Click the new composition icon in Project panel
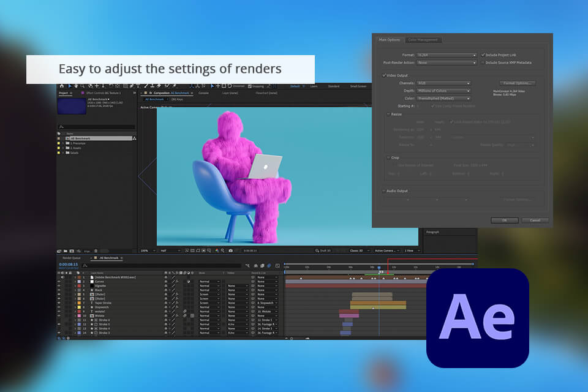588x392 pixels. pos(72,251)
